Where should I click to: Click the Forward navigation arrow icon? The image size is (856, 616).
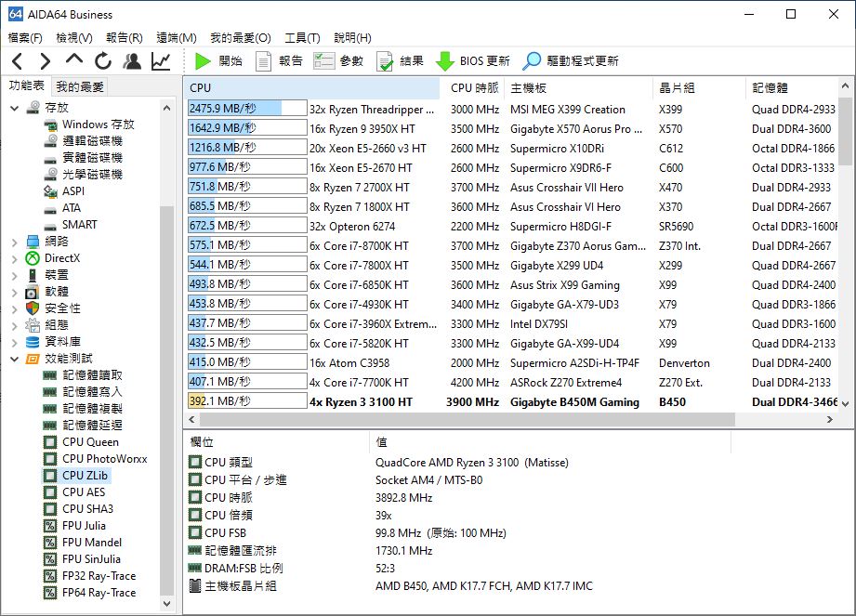(46, 61)
